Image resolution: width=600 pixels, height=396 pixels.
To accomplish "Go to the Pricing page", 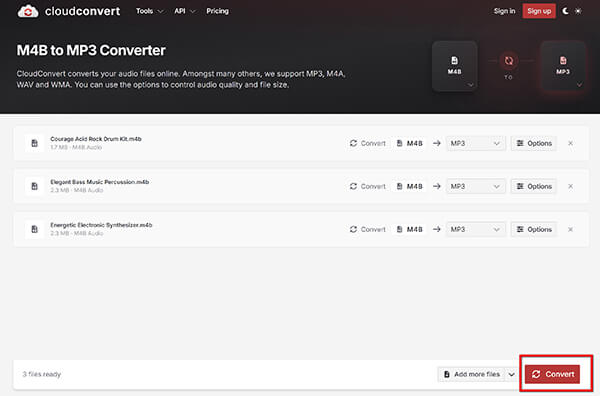I will coord(217,11).
